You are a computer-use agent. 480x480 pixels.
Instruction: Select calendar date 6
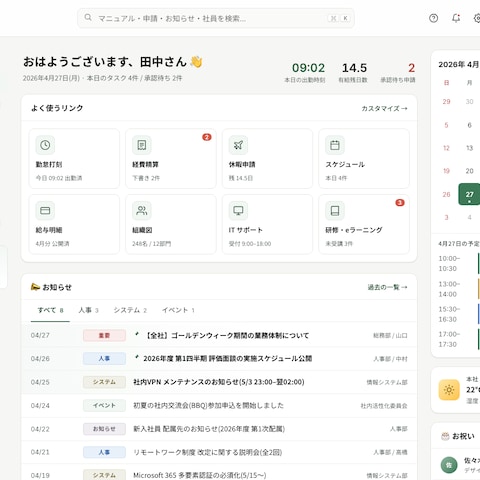(469, 125)
